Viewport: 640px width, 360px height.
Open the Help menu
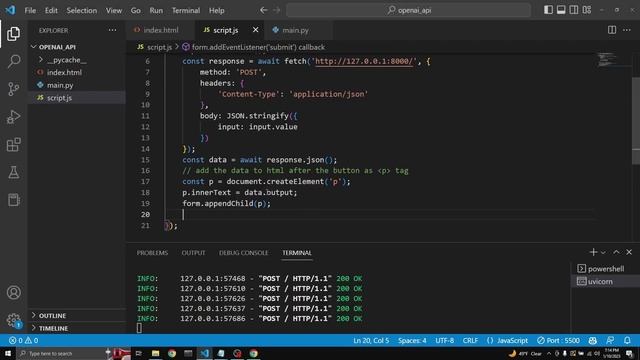click(x=217, y=10)
